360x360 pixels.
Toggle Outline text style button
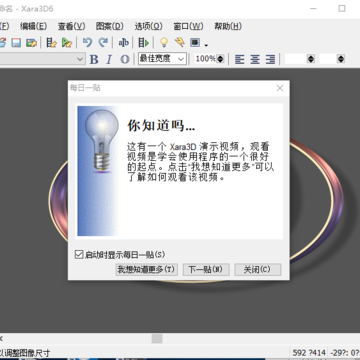125,59
